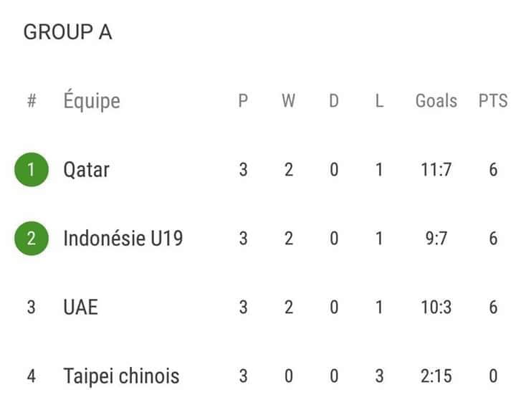Screen dimensions: 516x420
Task: Sort by the Goals column header
Action: (x=436, y=101)
